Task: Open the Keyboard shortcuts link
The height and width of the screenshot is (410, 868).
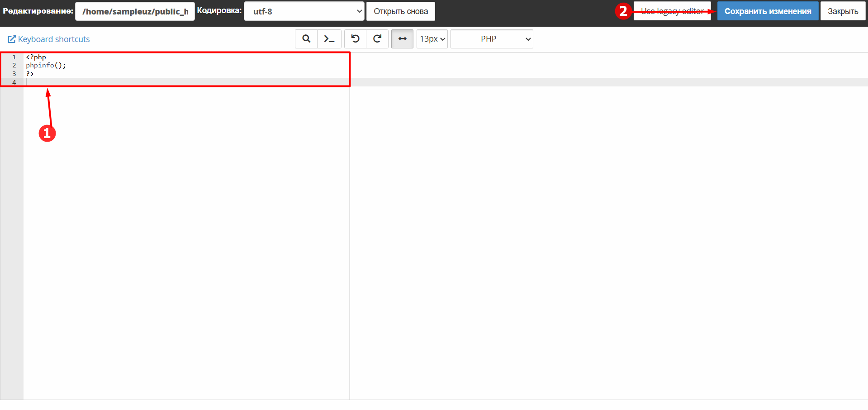Action: [49, 39]
